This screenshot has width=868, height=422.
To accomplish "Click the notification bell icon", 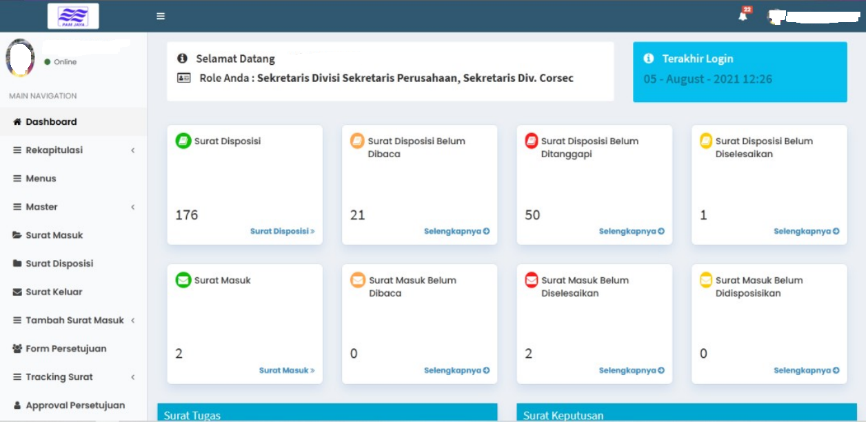I will [743, 16].
